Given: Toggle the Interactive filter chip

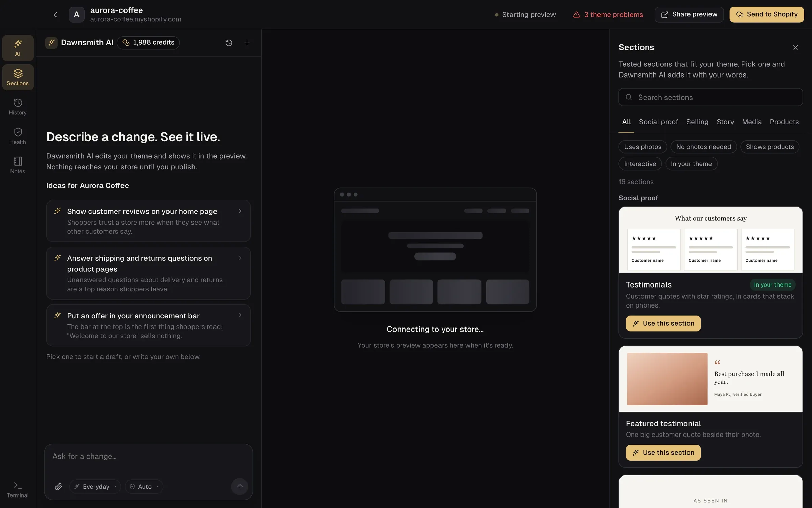Looking at the screenshot, I should tap(640, 164).
